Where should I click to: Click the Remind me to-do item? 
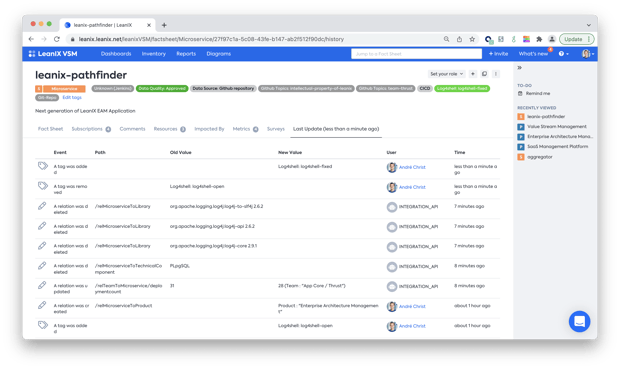coord(534,93)
